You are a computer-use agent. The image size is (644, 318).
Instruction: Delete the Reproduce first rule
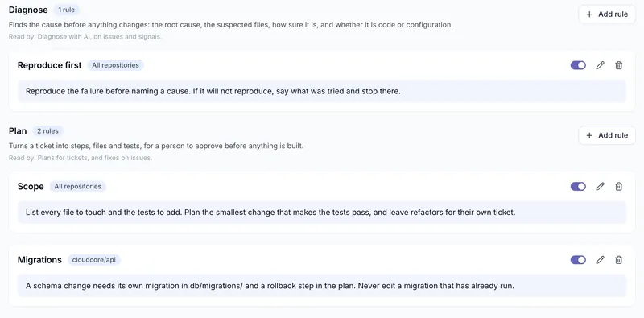tap(618, 65)
